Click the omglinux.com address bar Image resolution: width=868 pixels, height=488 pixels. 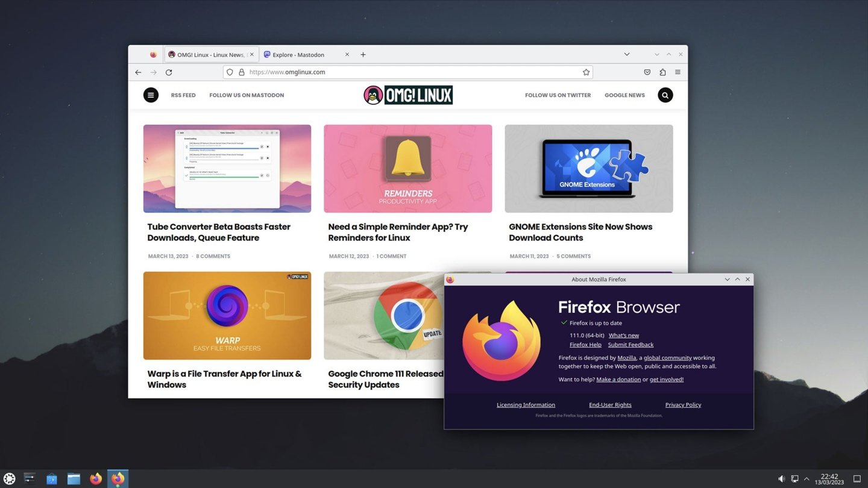[407, 72]
